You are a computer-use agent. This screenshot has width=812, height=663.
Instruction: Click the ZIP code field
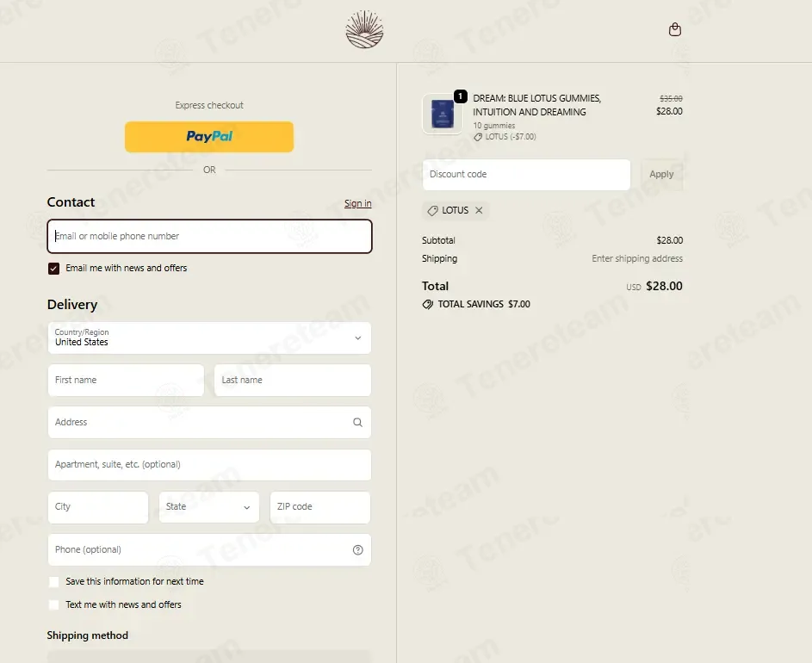coord(320,506)
